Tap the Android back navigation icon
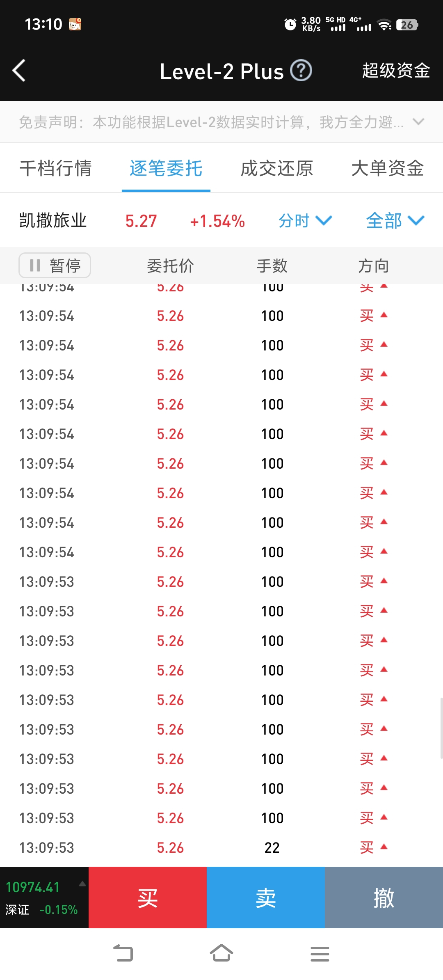This screenshot has width=443, height=980. pos(123,953)
